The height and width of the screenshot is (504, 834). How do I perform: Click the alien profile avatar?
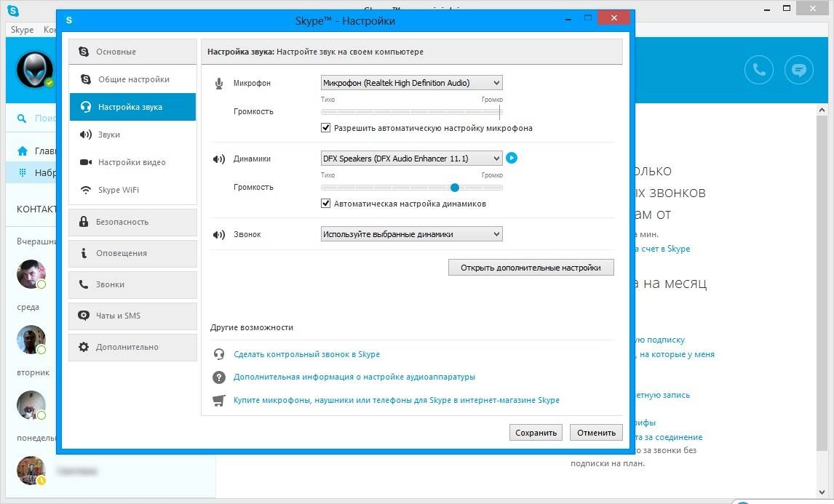[35, 70]
